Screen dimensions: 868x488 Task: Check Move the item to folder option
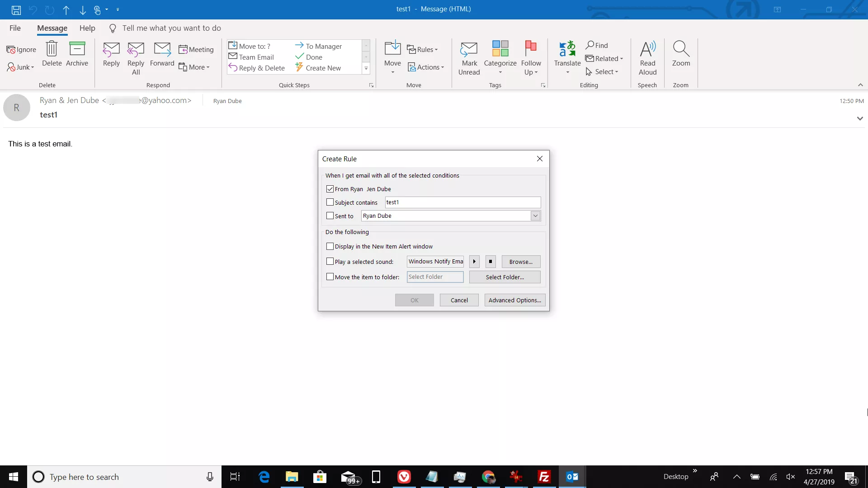click(x=330, y=277)
